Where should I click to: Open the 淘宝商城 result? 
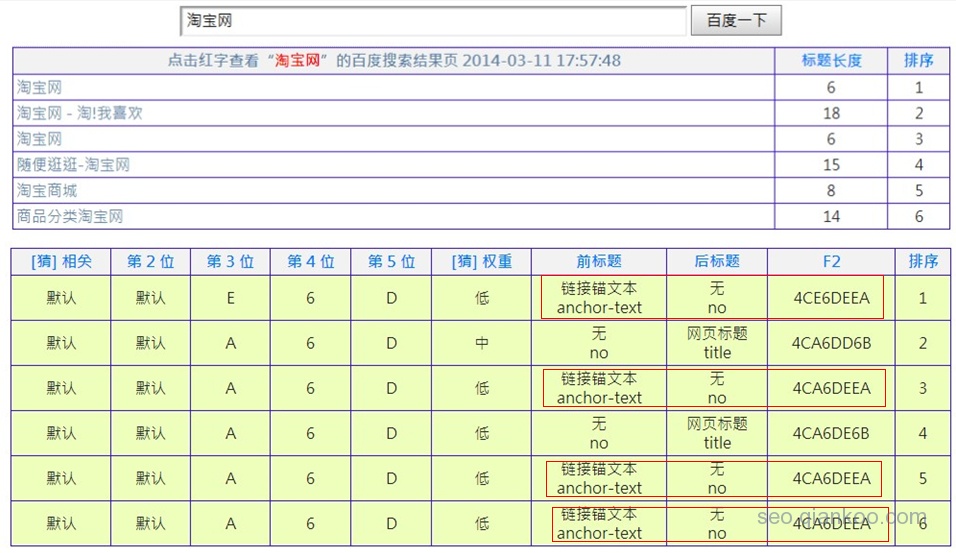(x=47, y=190)
